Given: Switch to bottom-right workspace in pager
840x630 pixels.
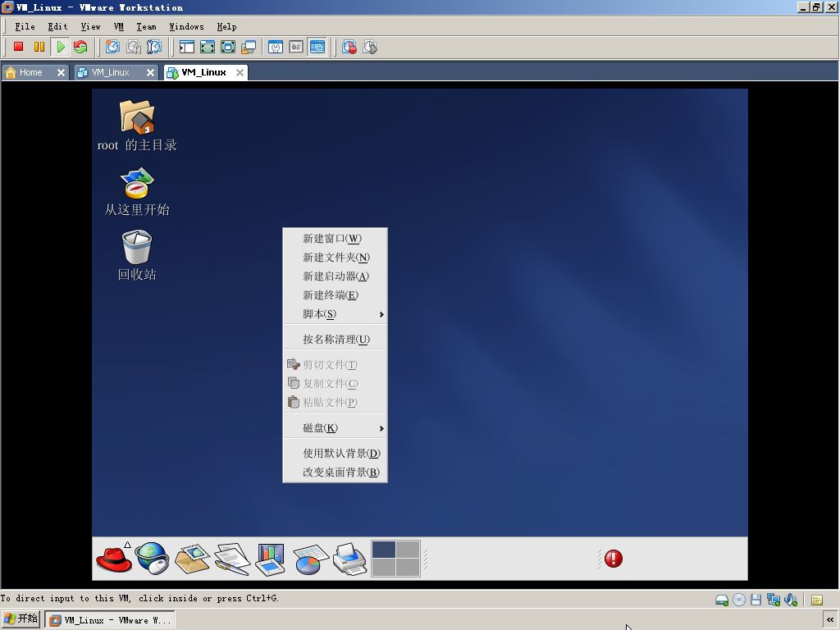Looking at the screenshot, I should (408, 568).
